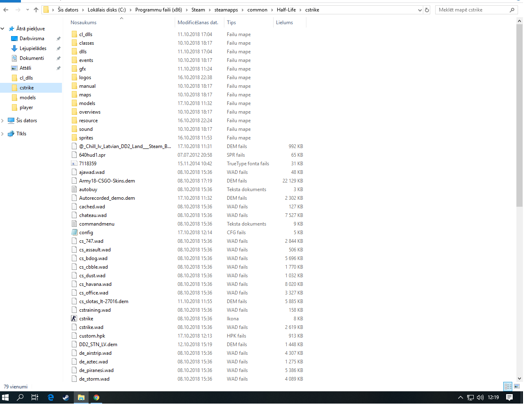Select the 640hud1.spr file icon
The image size is (525, 420).
pyautogui.click(x=74, y=155)
